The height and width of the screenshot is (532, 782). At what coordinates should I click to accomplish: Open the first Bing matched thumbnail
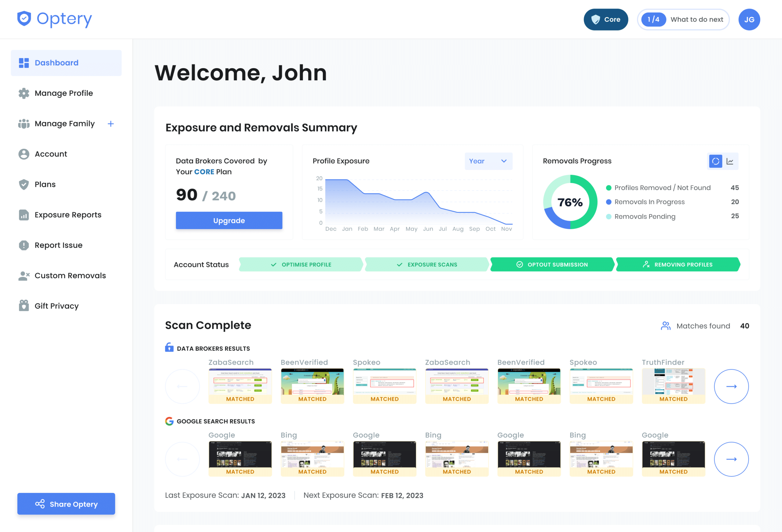click(x=312, y=458)
